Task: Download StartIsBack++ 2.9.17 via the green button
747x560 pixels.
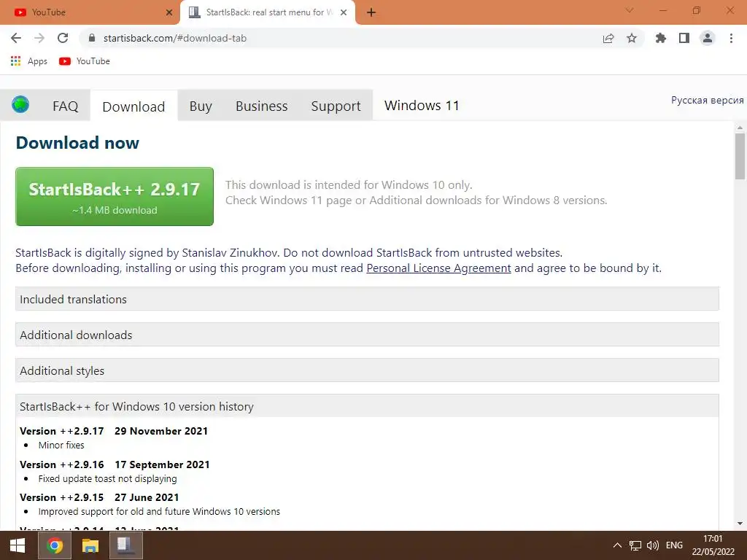Action: (115, 196)
